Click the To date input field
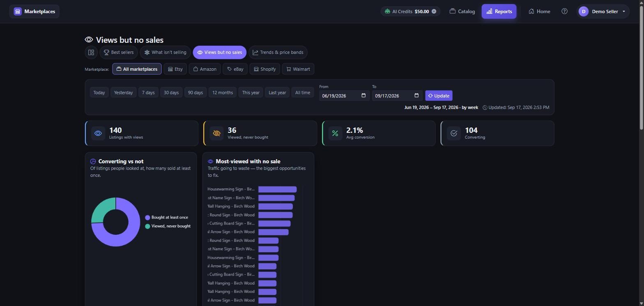Image resolution: width=644 pixels, height=306 pixels. tap(397, 96)
